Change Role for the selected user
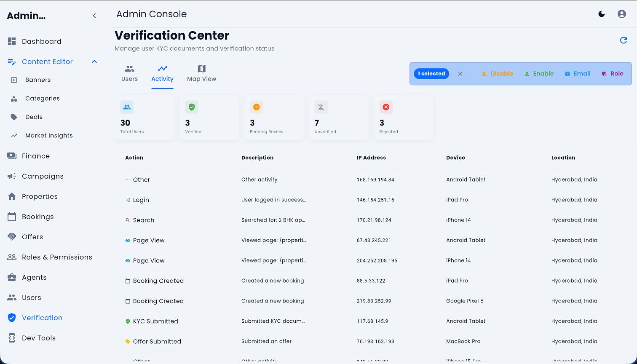 pyautogui.click(x=612, y=74)
